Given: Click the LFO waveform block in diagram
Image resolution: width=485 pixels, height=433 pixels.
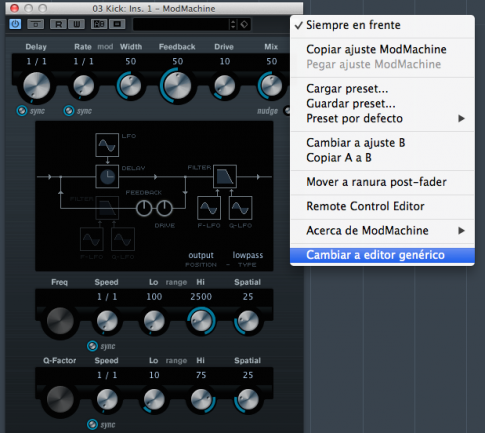Looking at the screenshot, I should [107, 145].
